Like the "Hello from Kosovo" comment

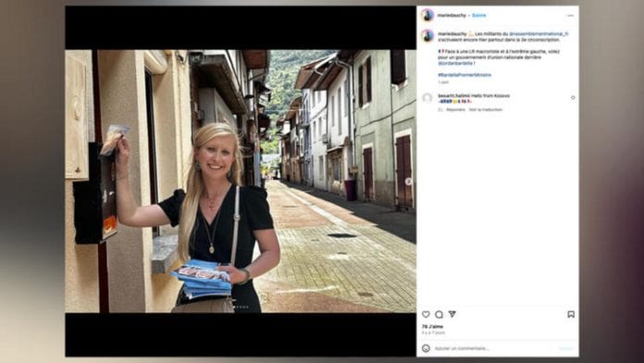click(x=573, y=98)
